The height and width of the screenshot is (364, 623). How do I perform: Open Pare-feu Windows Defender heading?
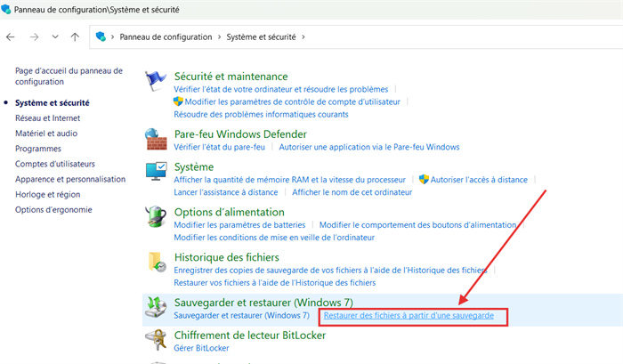pyautogui.click(x=240, y=133)
